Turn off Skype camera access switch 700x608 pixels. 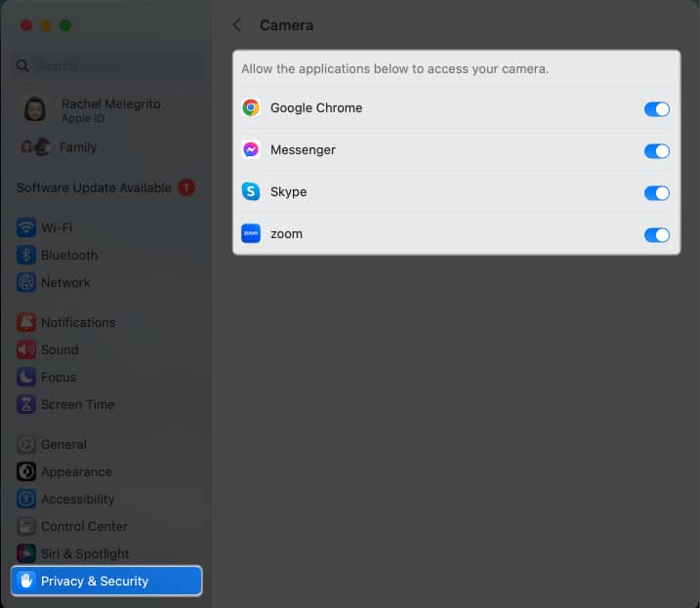coord(656,193)
